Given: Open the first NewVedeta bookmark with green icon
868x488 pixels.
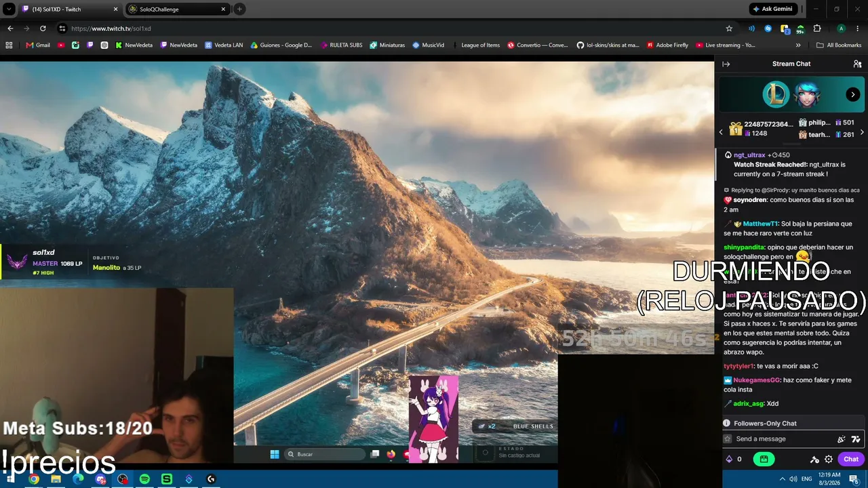Looking at the screenshot, I should click(x=134, y=45).
